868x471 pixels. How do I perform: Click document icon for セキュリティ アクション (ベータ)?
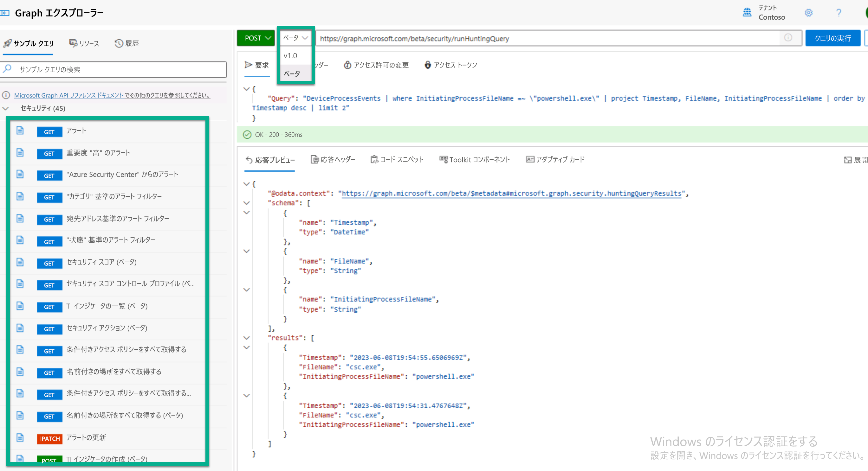point(20,328)
